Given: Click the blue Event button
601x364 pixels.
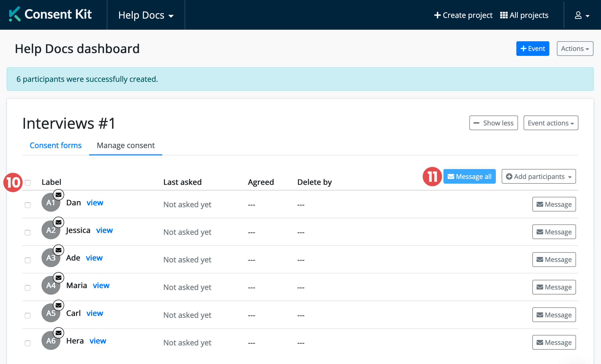Looking at the screenshot, I should (x=532, y=49).
